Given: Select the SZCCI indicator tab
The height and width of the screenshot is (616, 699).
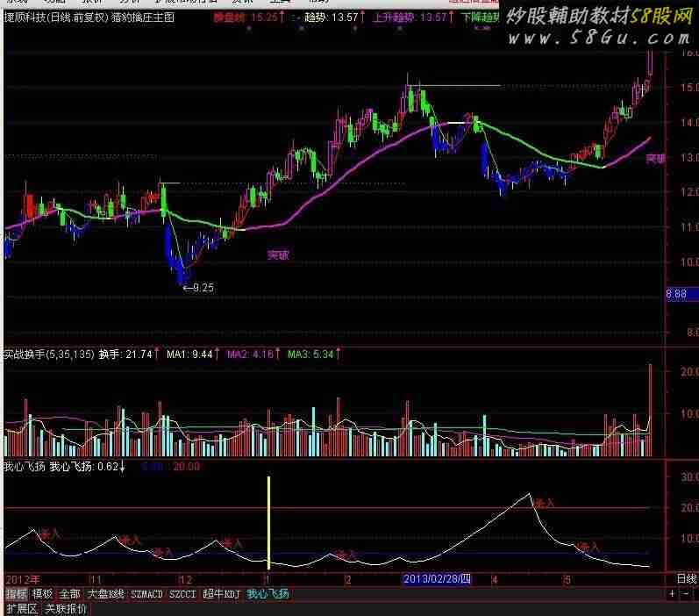Looking at the screenshot, I should [182, 594].
